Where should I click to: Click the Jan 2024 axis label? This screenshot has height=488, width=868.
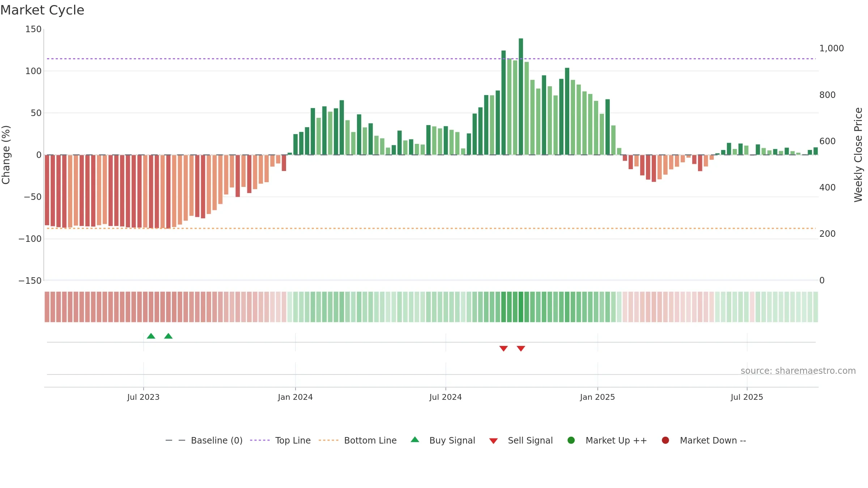point(295,397)
